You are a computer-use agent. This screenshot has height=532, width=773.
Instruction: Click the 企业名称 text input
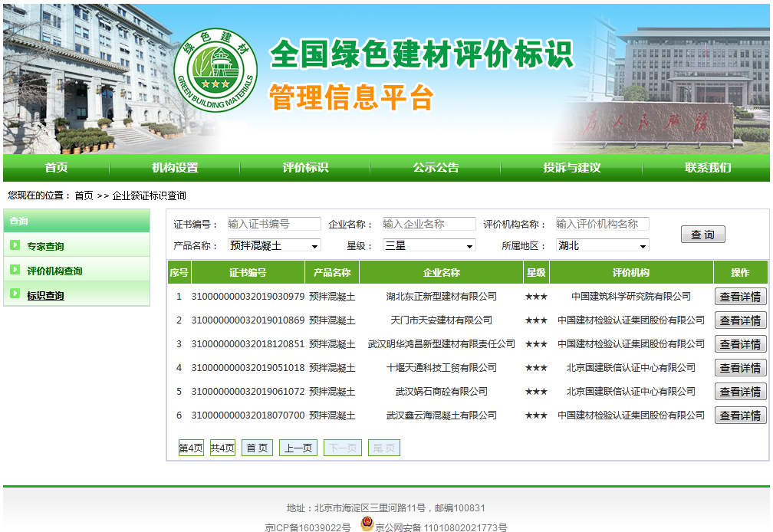coord(429,224)
